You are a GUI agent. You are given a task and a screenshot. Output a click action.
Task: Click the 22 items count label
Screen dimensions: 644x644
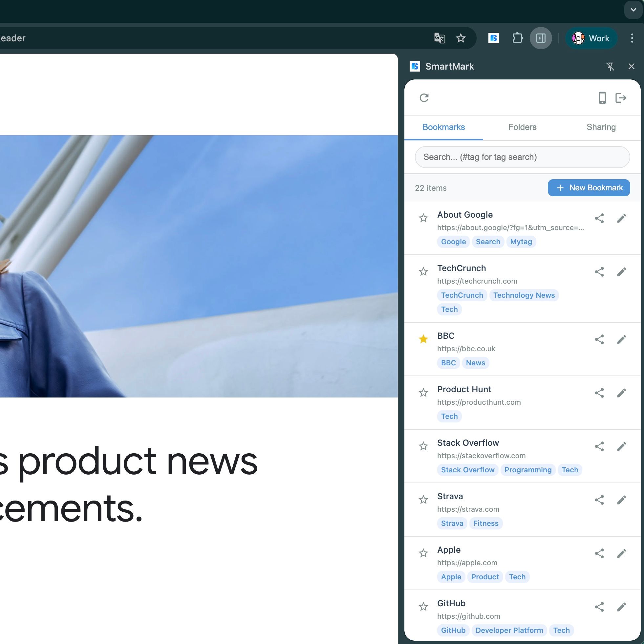(431, 188)
